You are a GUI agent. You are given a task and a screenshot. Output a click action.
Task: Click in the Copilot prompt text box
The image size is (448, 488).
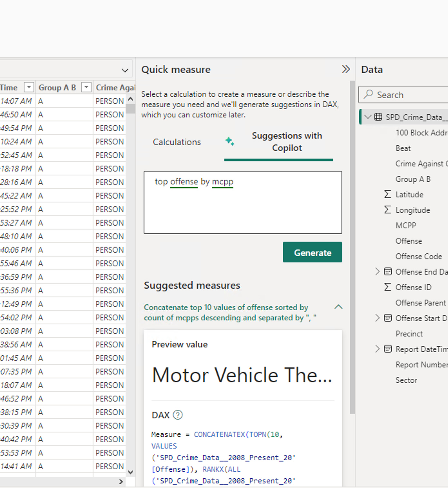point(243,206)
